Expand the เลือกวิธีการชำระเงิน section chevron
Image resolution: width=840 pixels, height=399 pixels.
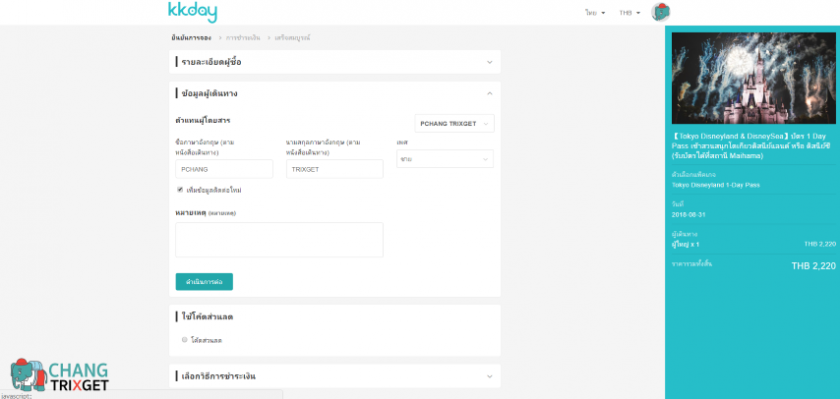(x=489, y=377)
